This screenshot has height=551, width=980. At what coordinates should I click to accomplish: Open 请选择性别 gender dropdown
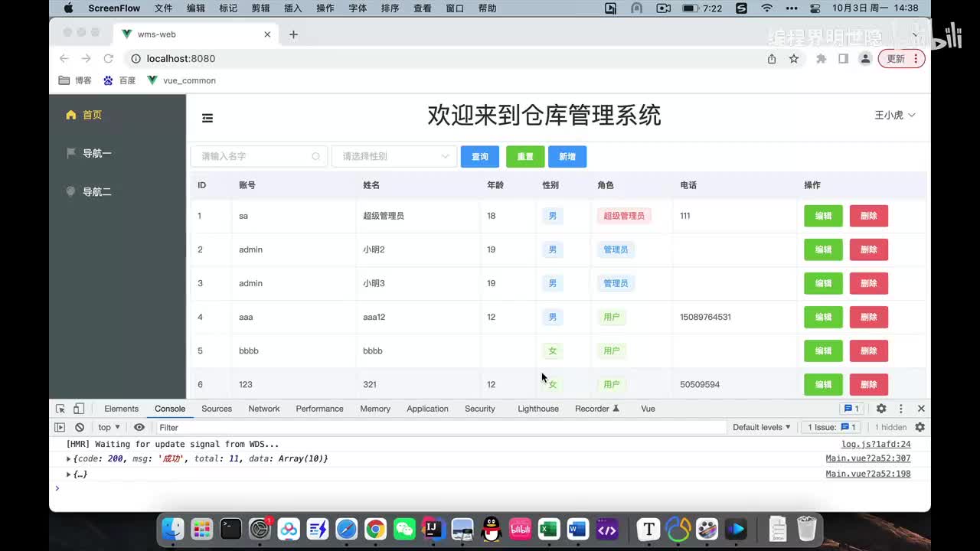[394, 156]
